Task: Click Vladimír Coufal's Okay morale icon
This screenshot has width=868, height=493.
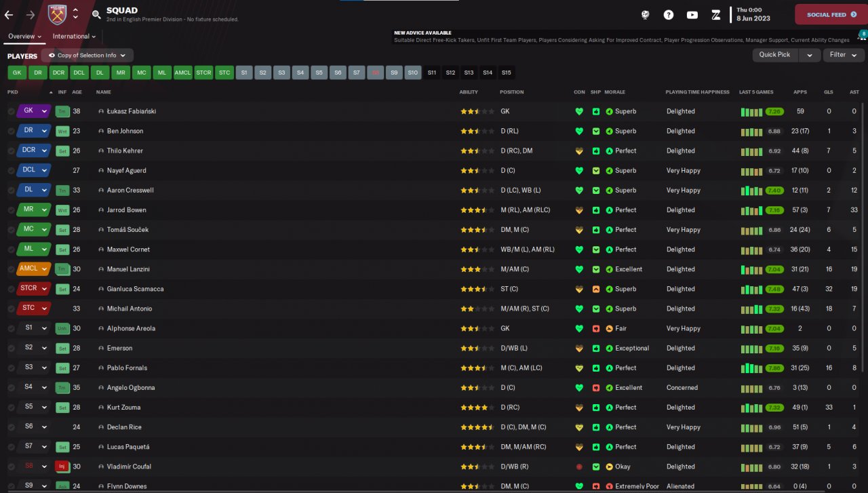Action: [x=609, y=467]
